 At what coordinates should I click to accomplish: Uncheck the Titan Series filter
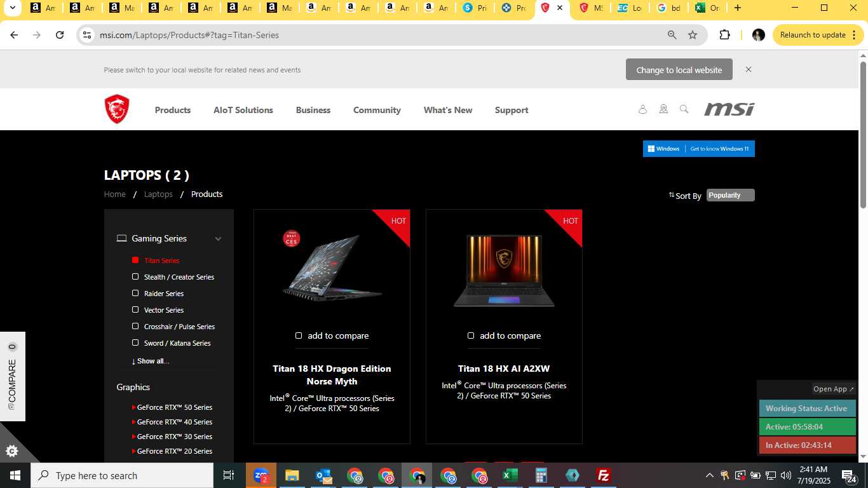coord(135,260)
